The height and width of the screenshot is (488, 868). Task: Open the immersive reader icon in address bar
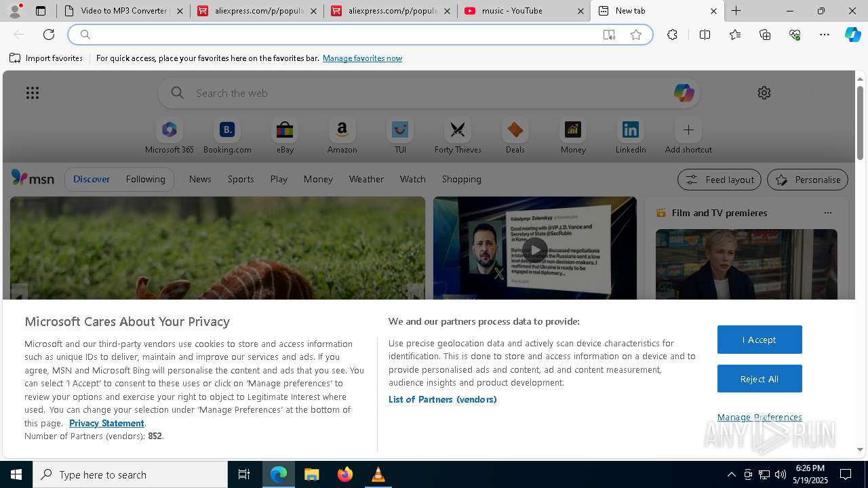(x=609, y=35)
